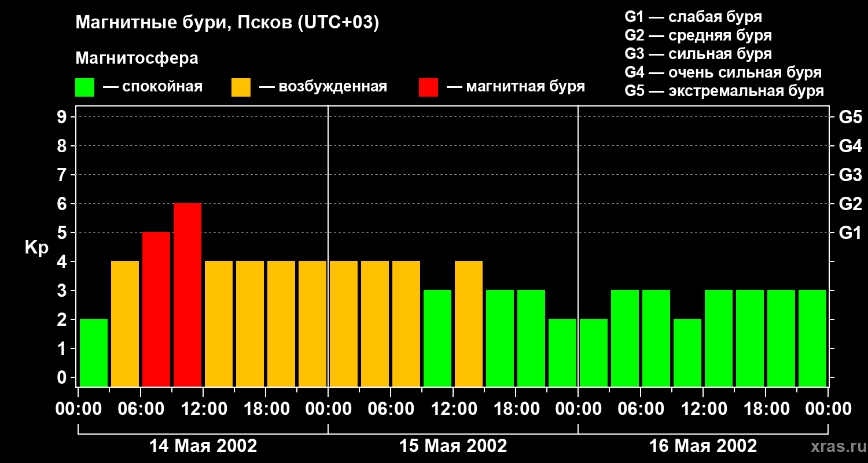Select the "G5 — экстремальная буря" legend line

coord(724,91)
